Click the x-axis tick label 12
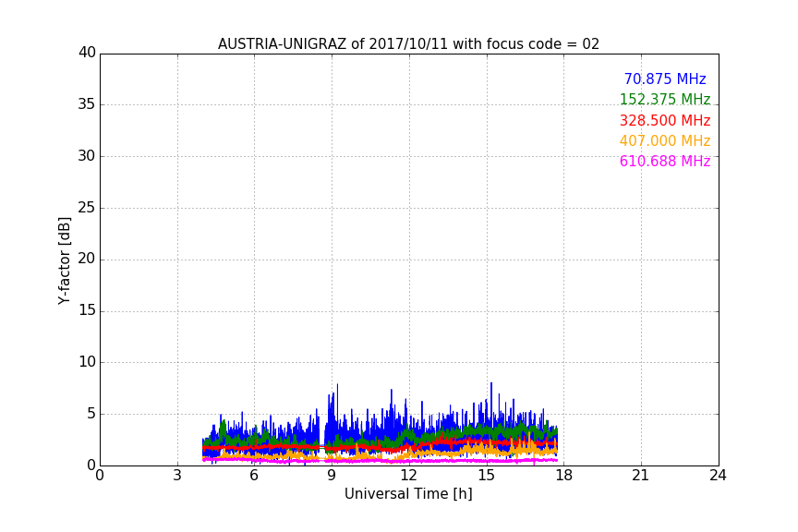The image size is (798, 532). (x=408, y=476)
